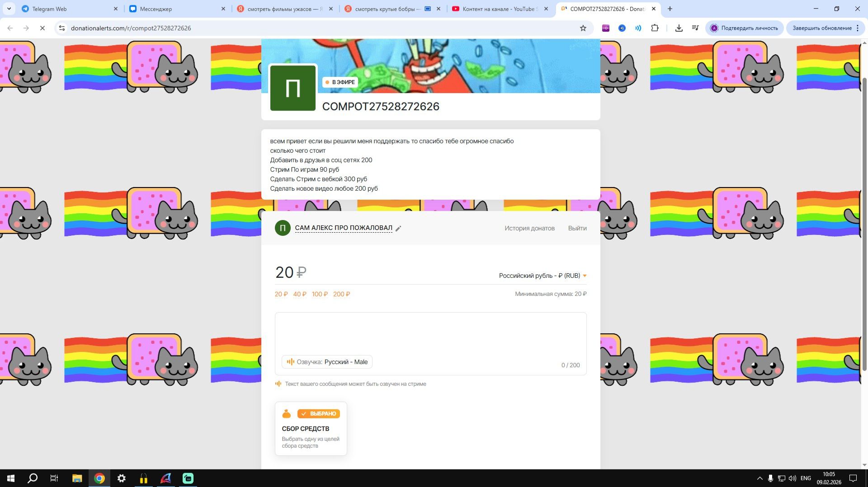Switch to the Мессенджер tab
This screenshot has height=487, width=868.
pos(177,9)
